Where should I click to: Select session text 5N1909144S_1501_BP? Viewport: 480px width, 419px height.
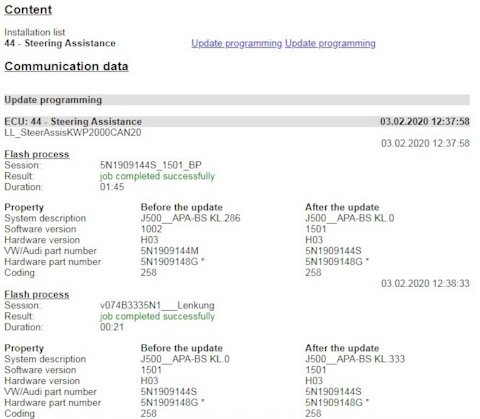(151, 165)
